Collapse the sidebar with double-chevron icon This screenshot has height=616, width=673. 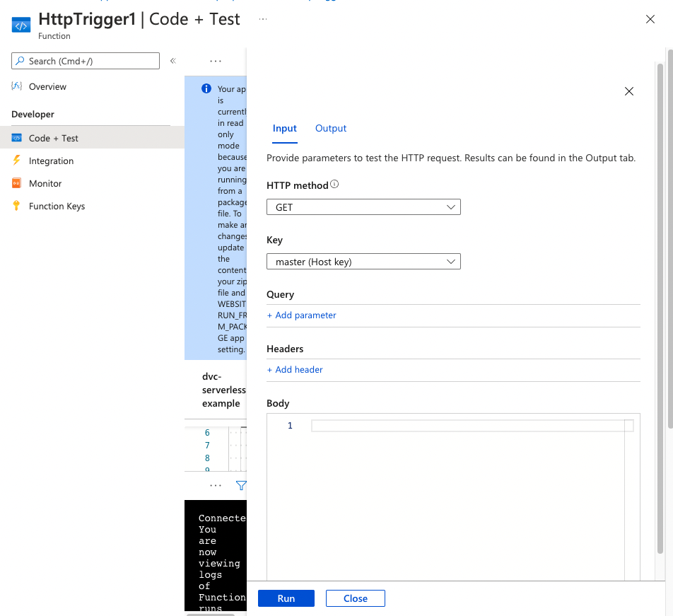[x=172, y=61]
